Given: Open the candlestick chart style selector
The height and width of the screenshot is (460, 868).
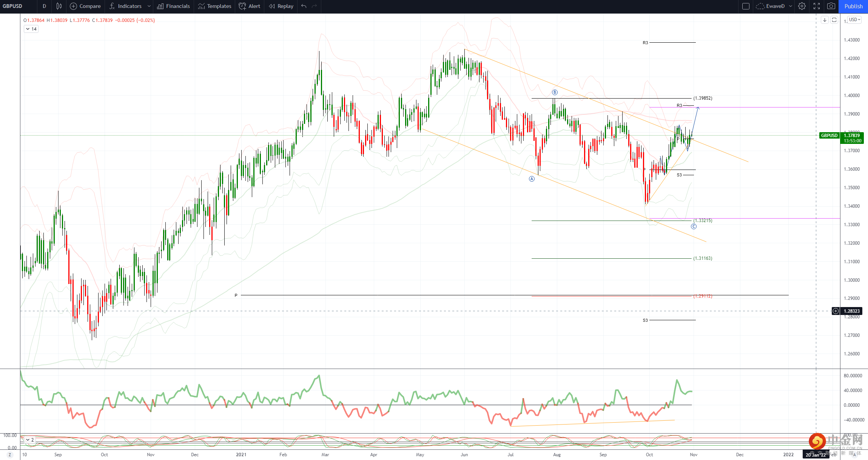Looking at the screenshot, I should pyautogui.click(x=59, y=6).
